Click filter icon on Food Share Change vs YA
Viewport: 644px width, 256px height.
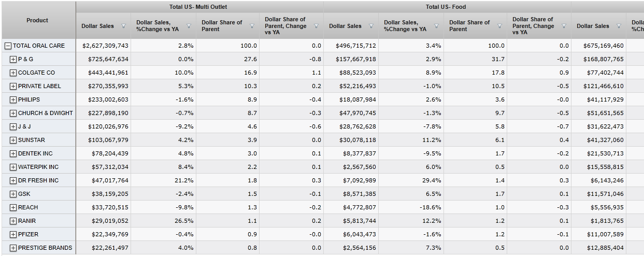click(x=565, y=26)
